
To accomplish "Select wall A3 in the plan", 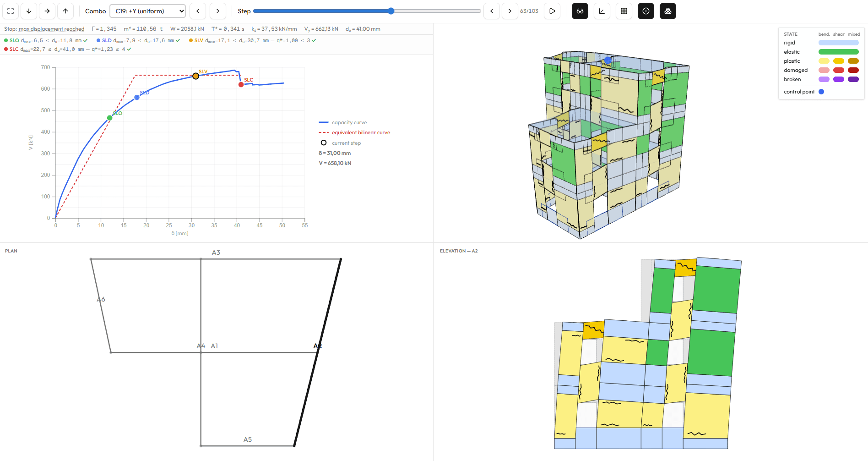I will 216,252.
